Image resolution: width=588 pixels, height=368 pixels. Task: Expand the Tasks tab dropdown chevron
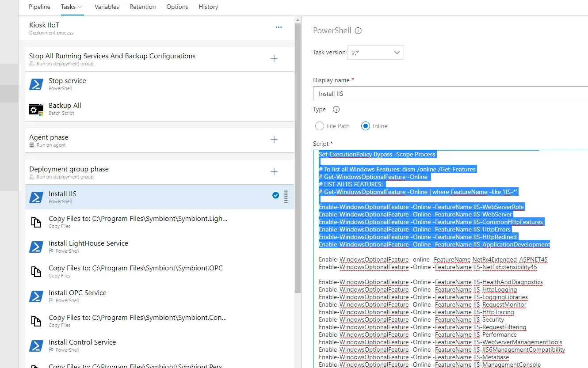(x=80, y=7)
